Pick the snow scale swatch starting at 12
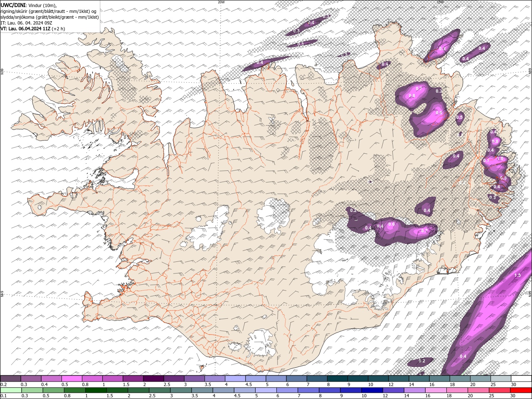The image size is (532, 399). (399, 379)
